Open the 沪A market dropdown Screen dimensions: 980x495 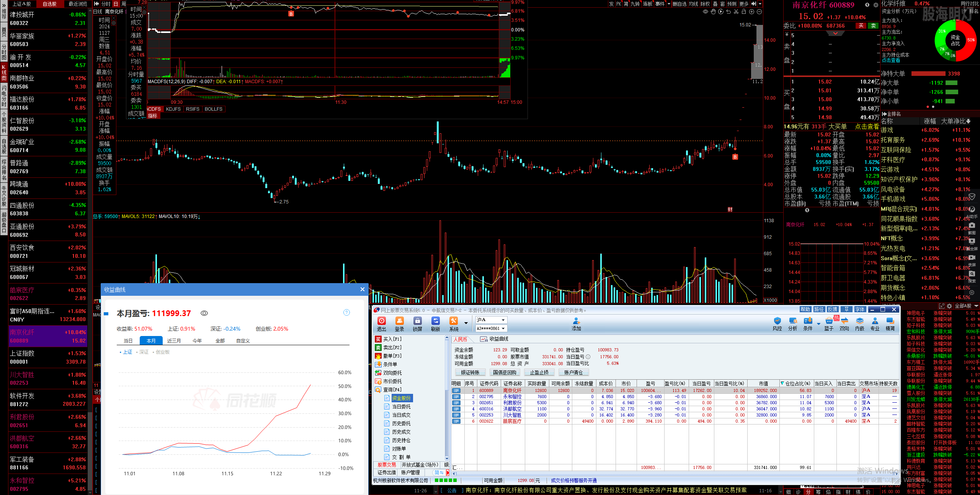491,320
